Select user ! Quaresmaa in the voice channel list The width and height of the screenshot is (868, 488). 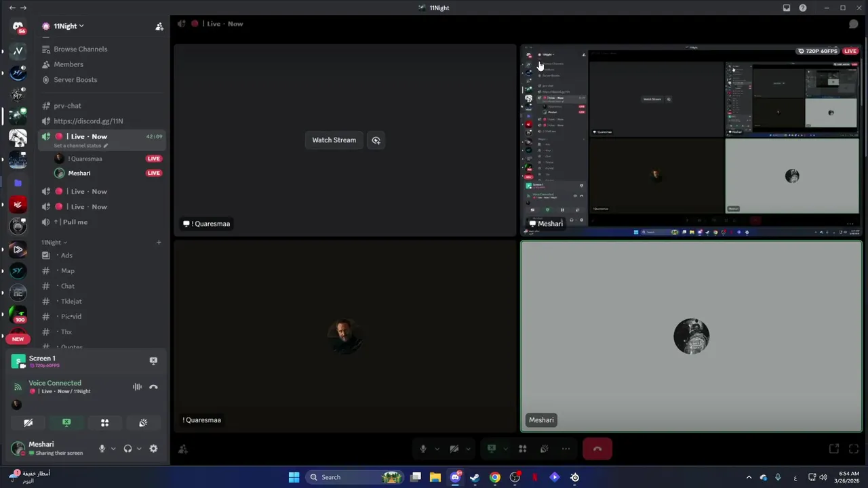tap(85, 159)
